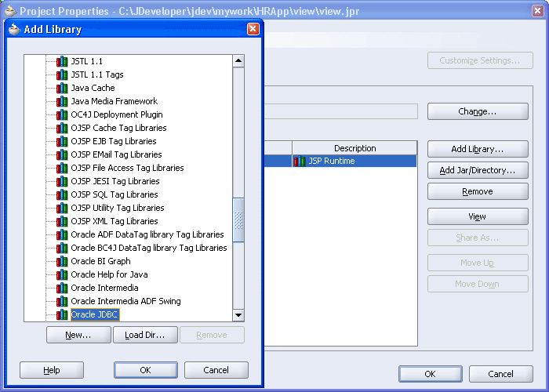This screenshot has width=549, height=392.
Task: Click the Oracle ADF DataTag library icon
Action: (62, 234)
